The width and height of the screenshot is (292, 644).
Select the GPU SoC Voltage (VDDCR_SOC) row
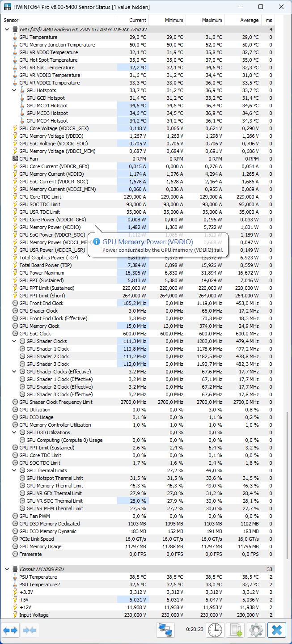click(x=139, y=144)
